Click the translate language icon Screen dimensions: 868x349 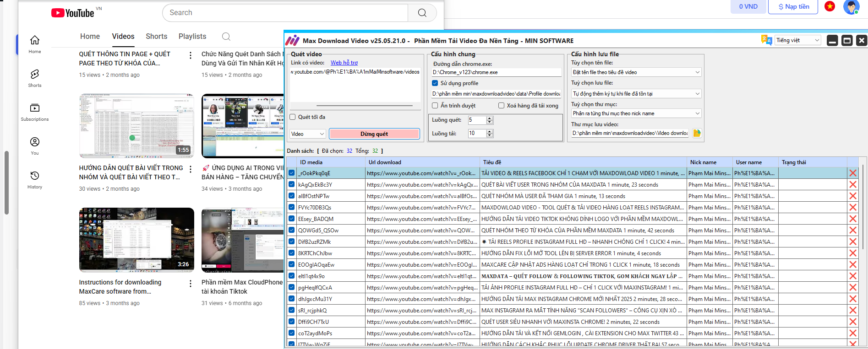[x=766, y=40]
